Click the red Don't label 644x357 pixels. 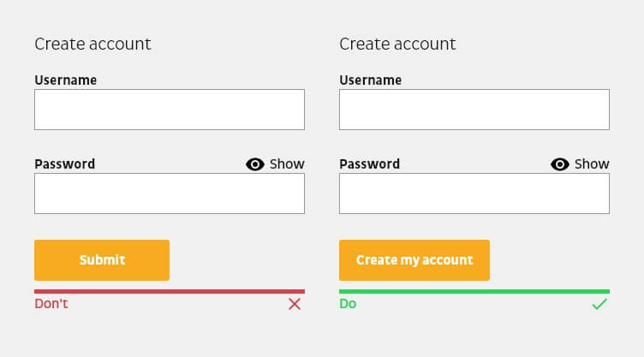click(x=51, y=304)
